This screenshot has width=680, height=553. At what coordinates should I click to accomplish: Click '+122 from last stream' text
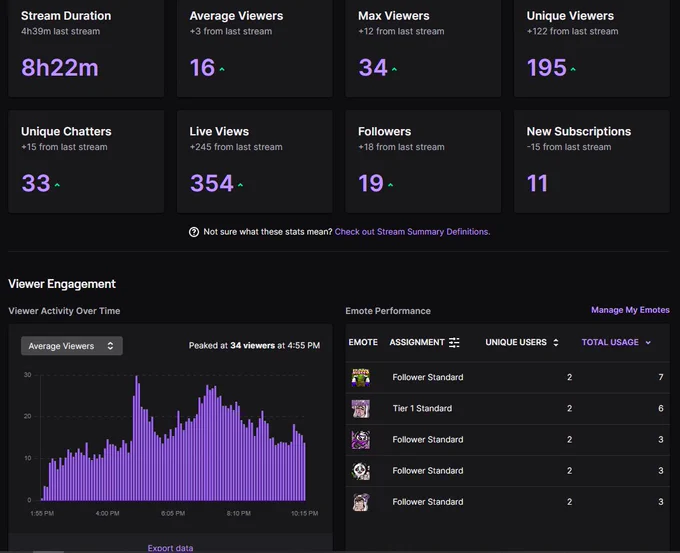(x=572, y=31)
